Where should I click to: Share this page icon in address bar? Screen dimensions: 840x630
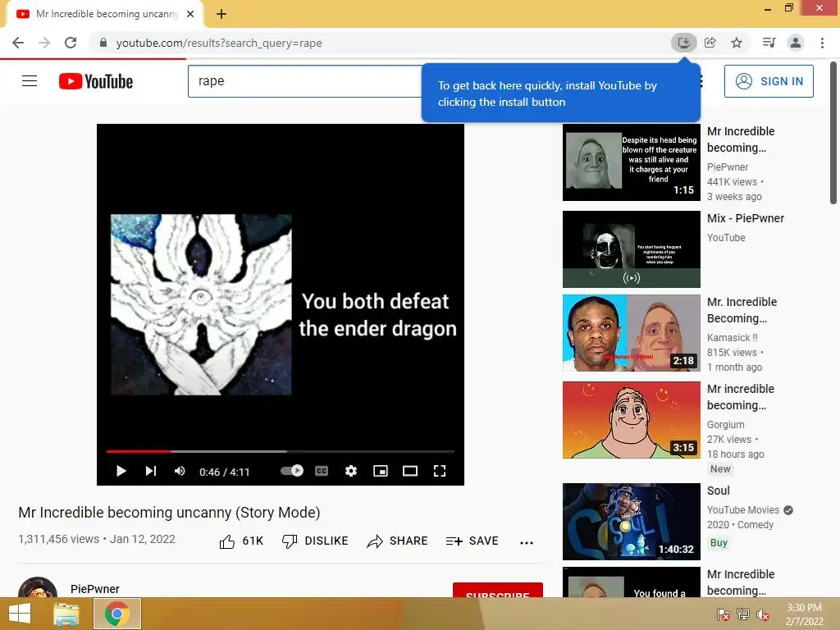(x=710, y=43)
